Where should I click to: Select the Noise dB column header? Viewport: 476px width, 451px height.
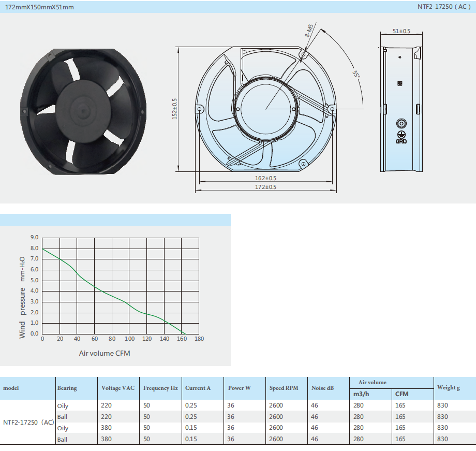(322, 388)
